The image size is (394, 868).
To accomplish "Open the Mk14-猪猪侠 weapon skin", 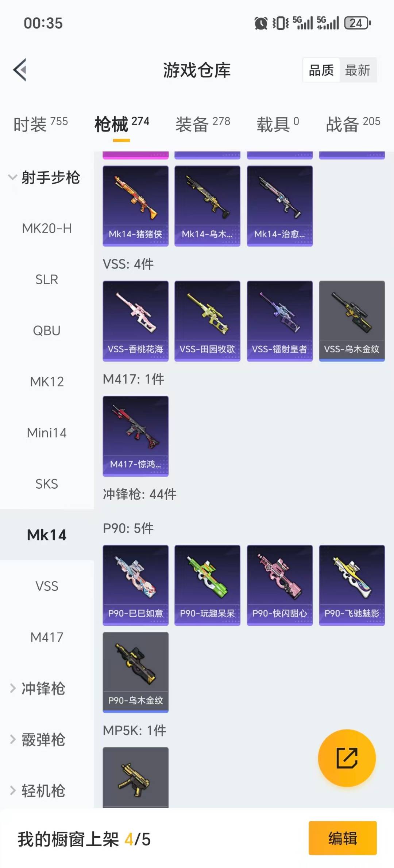I will [136, 206].
